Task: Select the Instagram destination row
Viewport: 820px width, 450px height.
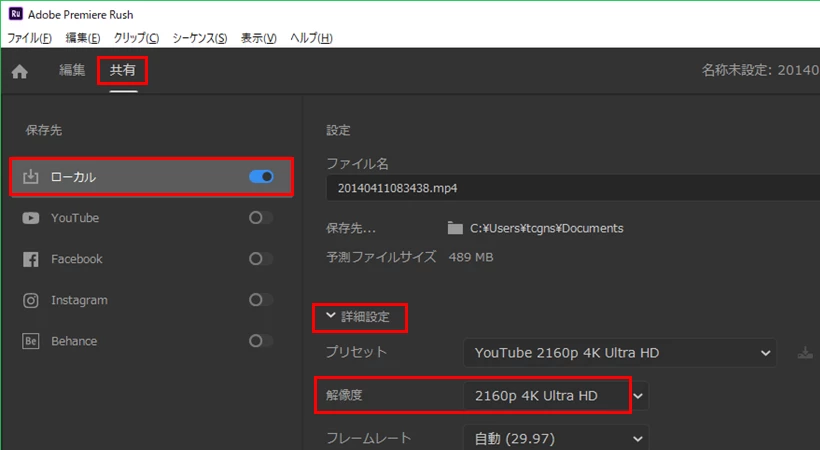Action: pos(151,300)
